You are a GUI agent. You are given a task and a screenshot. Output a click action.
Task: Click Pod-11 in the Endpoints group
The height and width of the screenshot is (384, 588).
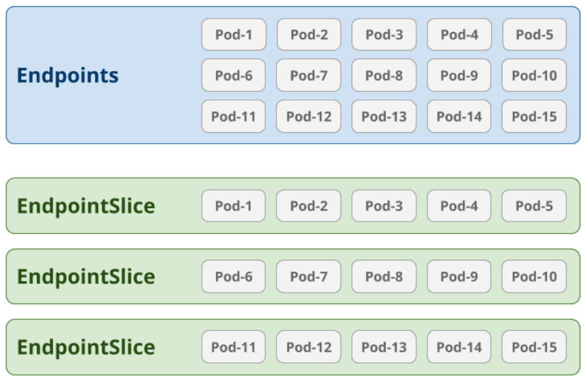coord(233,116)
